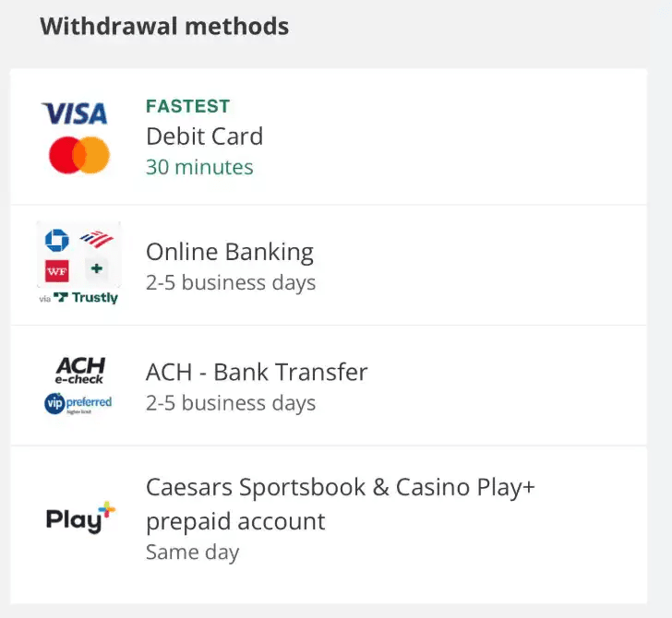Click the Chase bank logo
Viewport: 672px width, 618px height.
tap(57, 240)
